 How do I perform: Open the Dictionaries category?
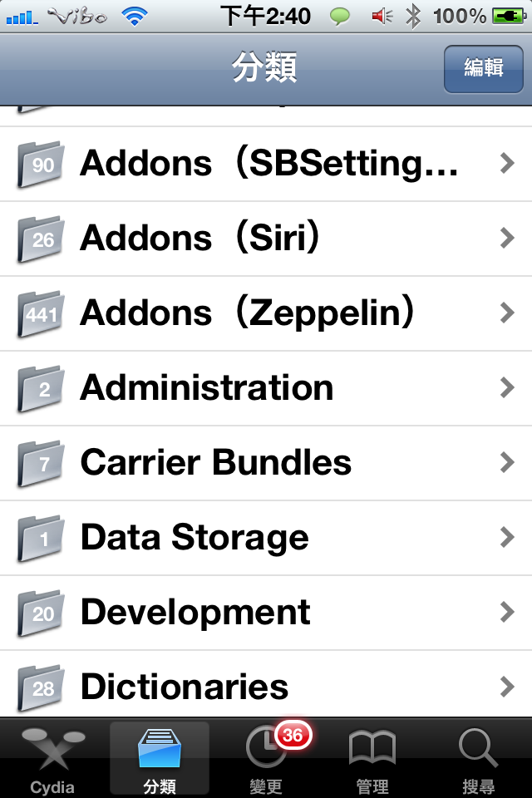tap(266, 684)
